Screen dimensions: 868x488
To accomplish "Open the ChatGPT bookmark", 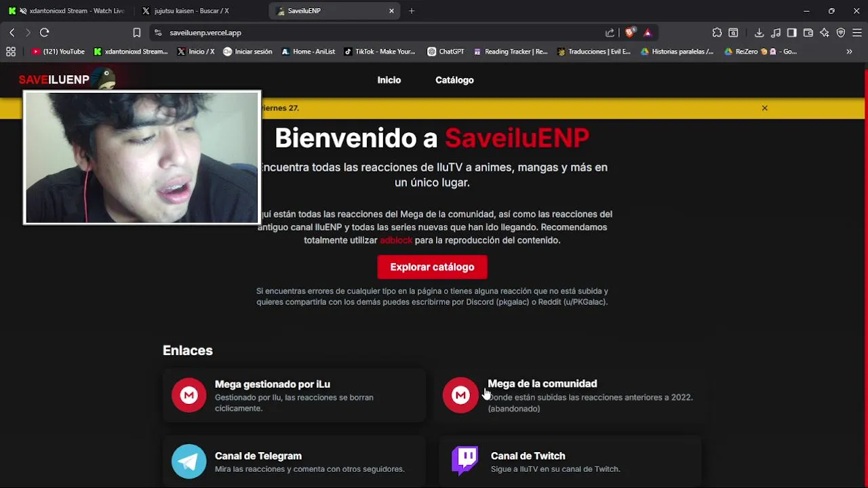I will click(x=446, y=52).
